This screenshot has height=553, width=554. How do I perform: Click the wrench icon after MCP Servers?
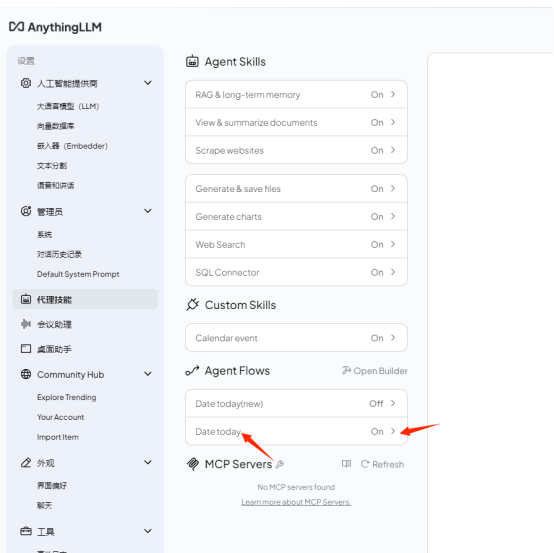coord(280,464)
